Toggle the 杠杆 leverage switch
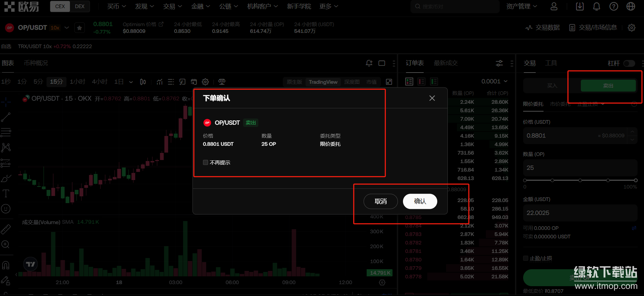 (x=629, y=63)
